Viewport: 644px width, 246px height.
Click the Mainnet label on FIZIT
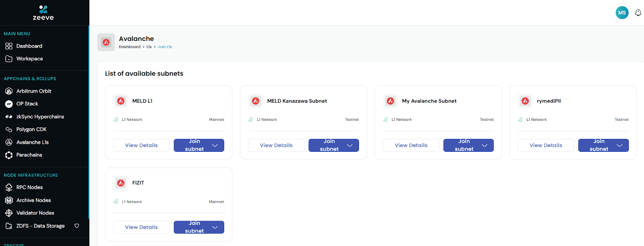click(217, 202)
